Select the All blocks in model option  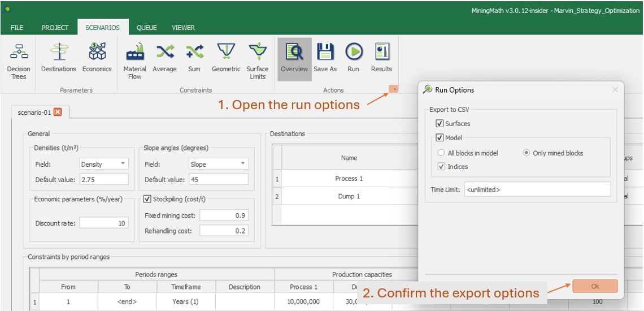tap(441, 153)
